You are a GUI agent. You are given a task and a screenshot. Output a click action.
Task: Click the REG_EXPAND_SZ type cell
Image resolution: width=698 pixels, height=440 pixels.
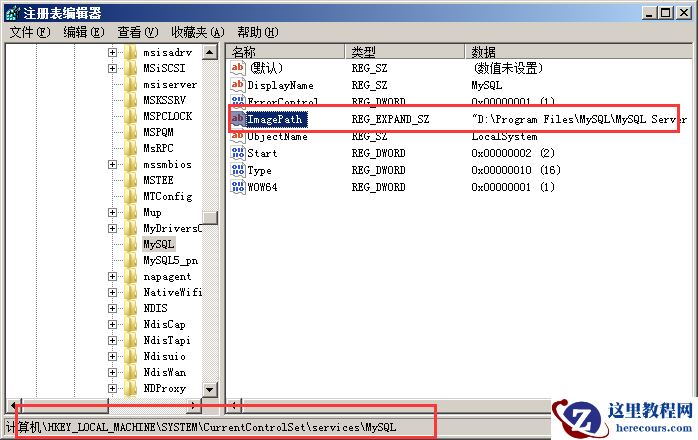[x=390, y=119]
